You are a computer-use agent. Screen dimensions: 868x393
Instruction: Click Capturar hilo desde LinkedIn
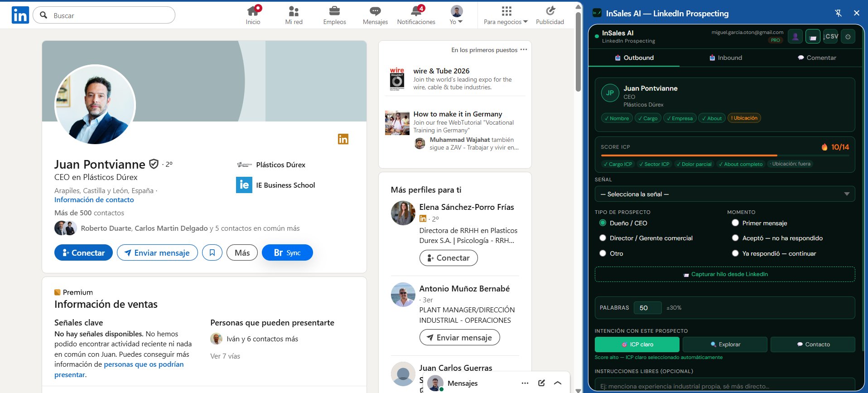(x=724, y=274)
